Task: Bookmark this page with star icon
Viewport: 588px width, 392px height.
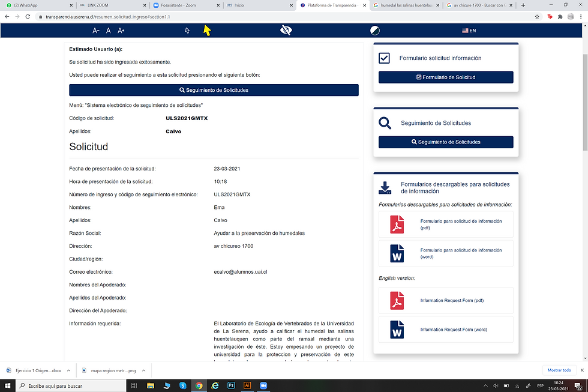Action: point(537,16)
